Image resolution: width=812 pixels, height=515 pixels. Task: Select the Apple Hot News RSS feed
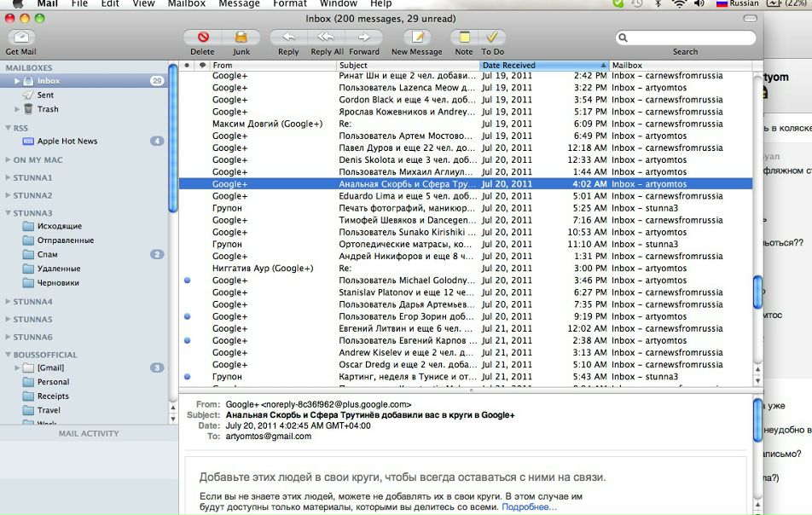[67, 141]
